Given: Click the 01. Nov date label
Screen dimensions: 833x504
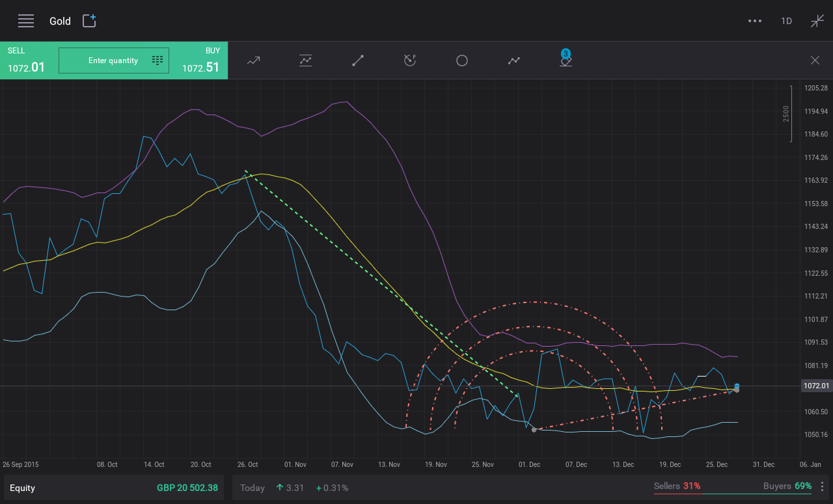Looking at the screenshot, I should 295,464.
